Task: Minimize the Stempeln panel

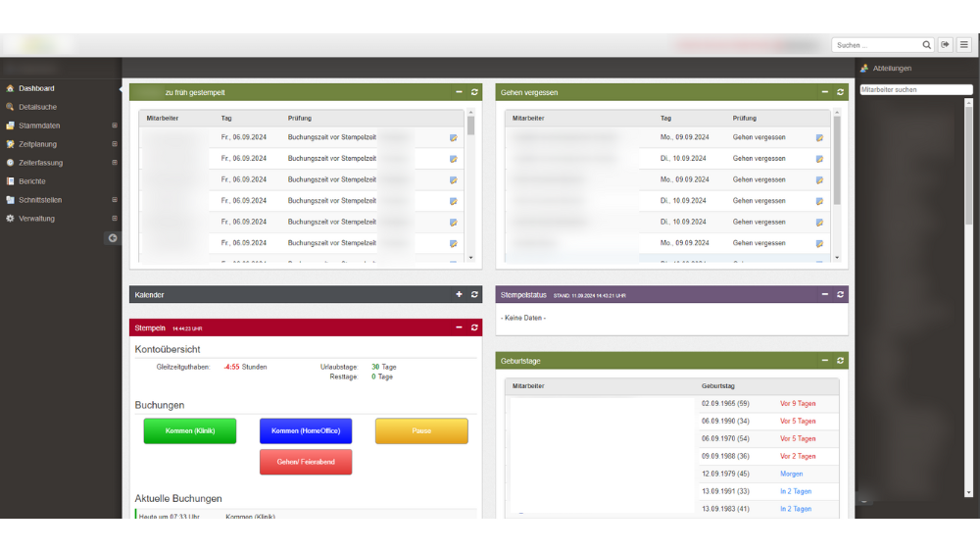Action: (x=459, y=327)
